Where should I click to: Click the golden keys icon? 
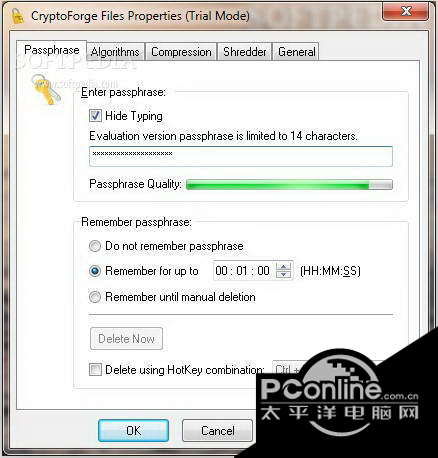pyautogui.click(x=46, y=90)
